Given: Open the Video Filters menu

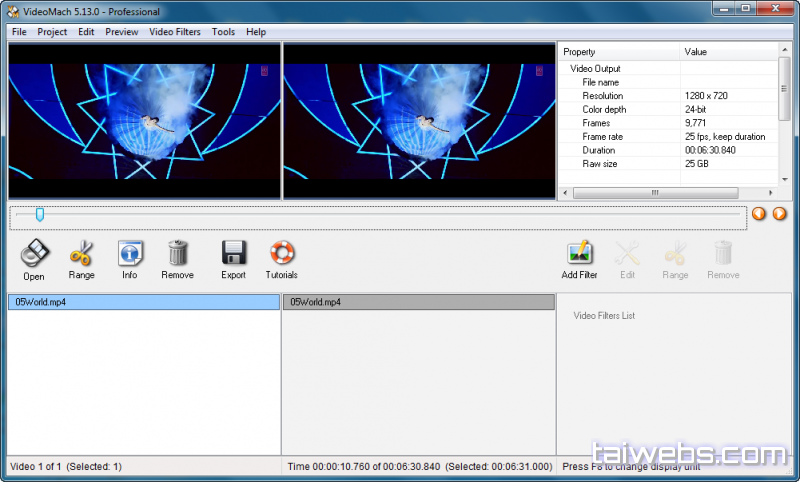Looking at the screenshot, I should 175,32.
